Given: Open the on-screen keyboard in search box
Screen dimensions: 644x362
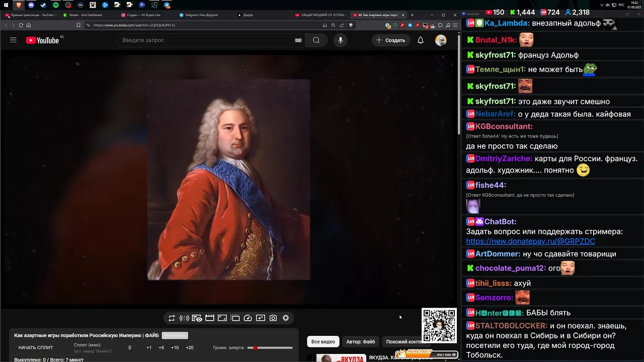Looking at the screenshot, I should [x=298, y=40].
